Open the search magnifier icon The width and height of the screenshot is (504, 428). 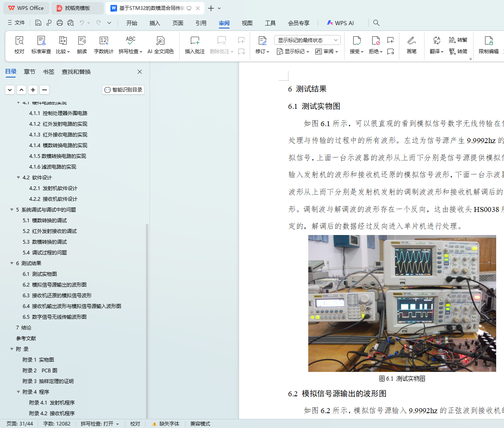pos(376,23)
